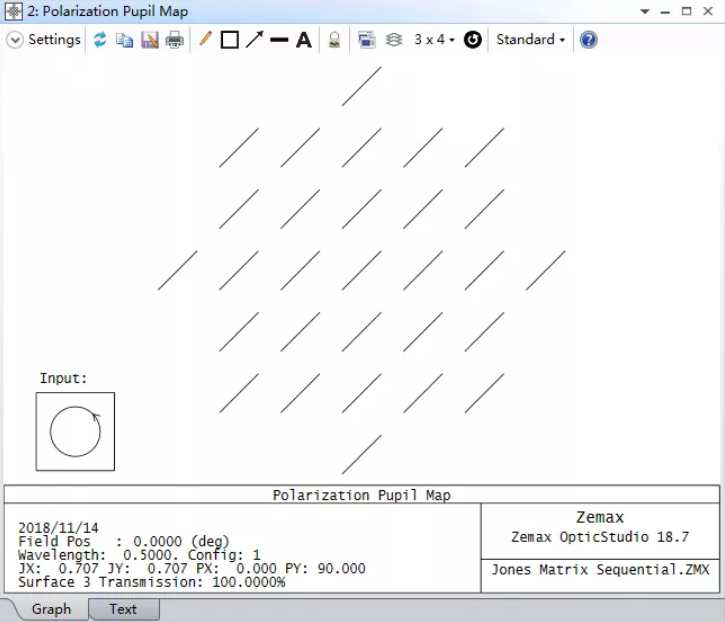Select the pencil annotation tool

pos(205,40)
